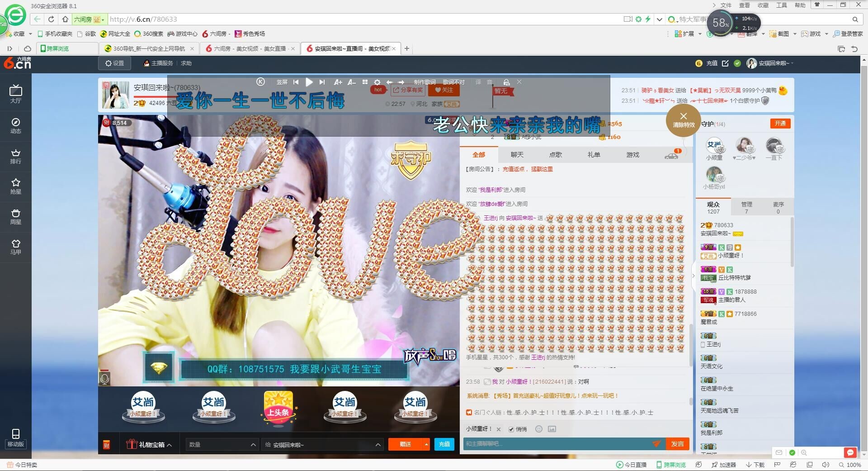Image resolution: width=868 pixels, height=471 pixels.
Task: Remove 小顽童呀！ chat recipient
Action: (499, 429)
